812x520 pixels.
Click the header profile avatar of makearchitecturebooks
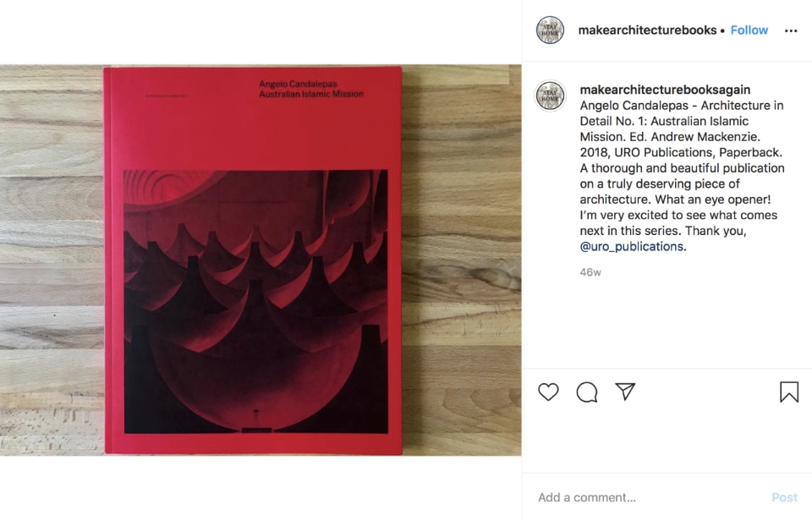coord(550,30)
